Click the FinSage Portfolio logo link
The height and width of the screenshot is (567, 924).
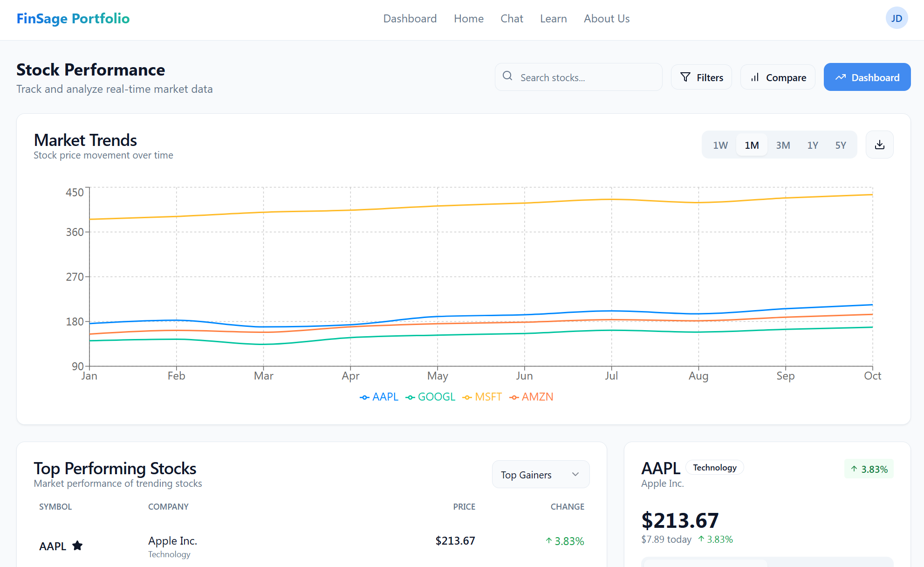[x=73, y=19]
